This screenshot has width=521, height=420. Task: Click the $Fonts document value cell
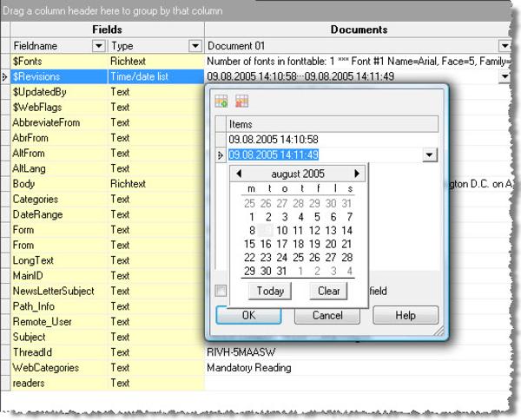click(358, 61)
